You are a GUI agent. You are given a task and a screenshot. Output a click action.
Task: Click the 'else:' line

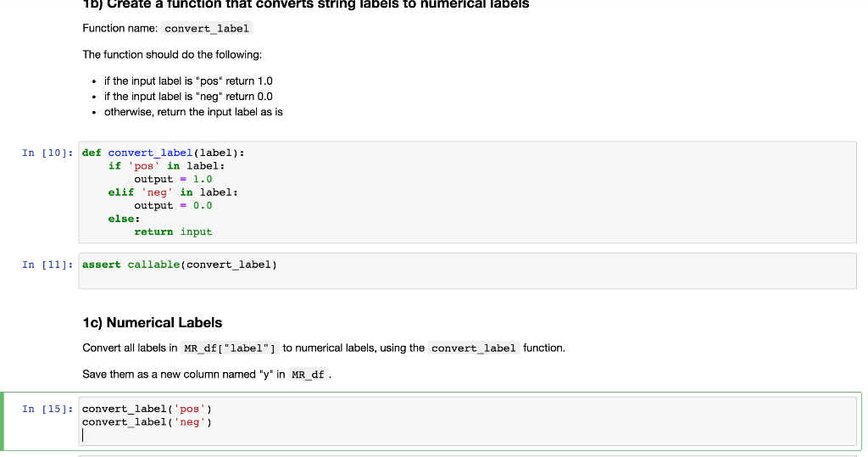124,219
